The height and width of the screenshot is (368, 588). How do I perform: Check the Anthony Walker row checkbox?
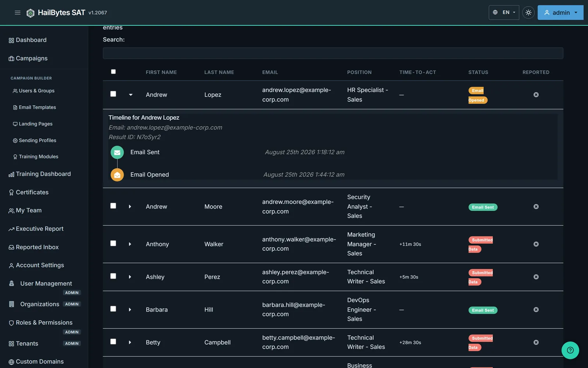[x=113, y=243]
